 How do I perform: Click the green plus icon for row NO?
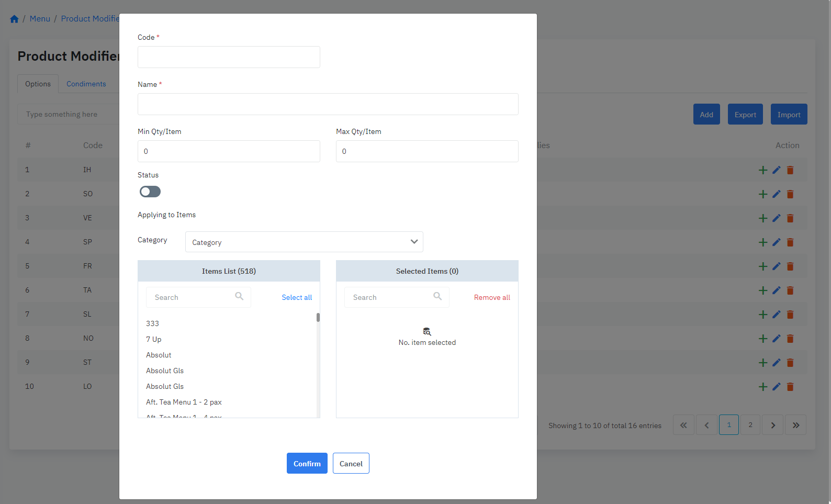762,339
